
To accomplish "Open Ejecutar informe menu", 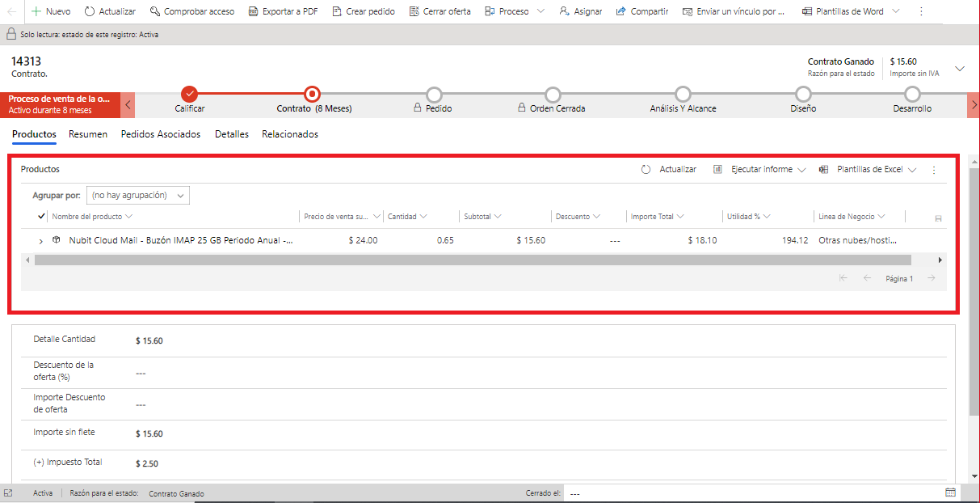I will tap(760, 170).
